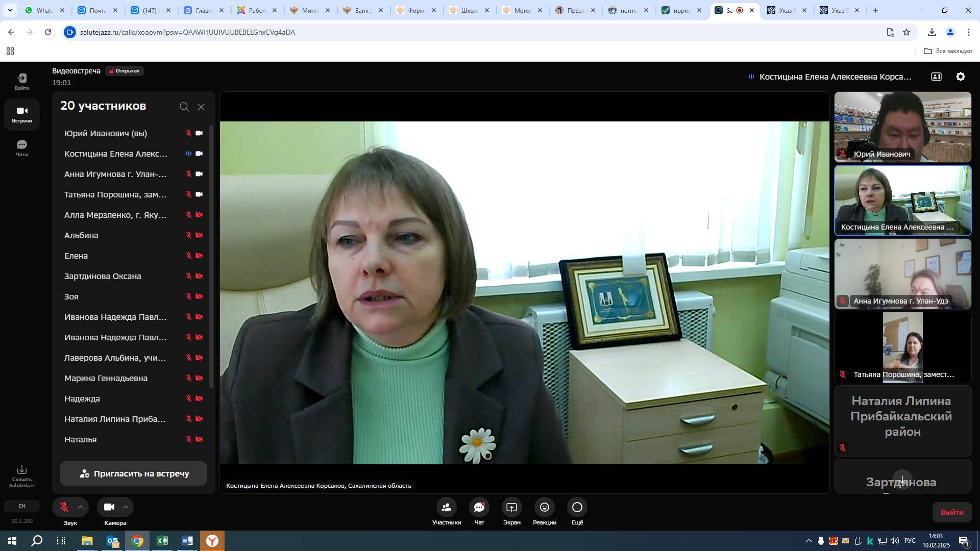Toggle the Участники participants panel
Screen dimensions: 980x551
[446, 508]
